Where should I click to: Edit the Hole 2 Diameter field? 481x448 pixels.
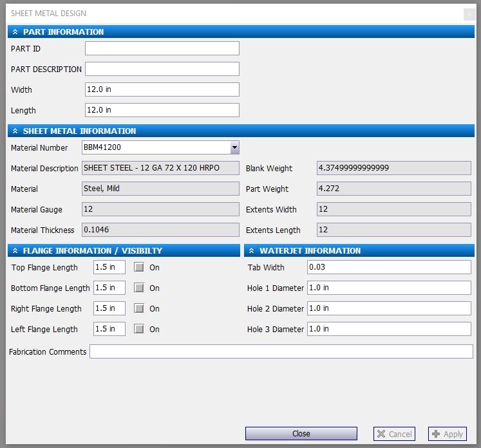click(x=389, y=309)
